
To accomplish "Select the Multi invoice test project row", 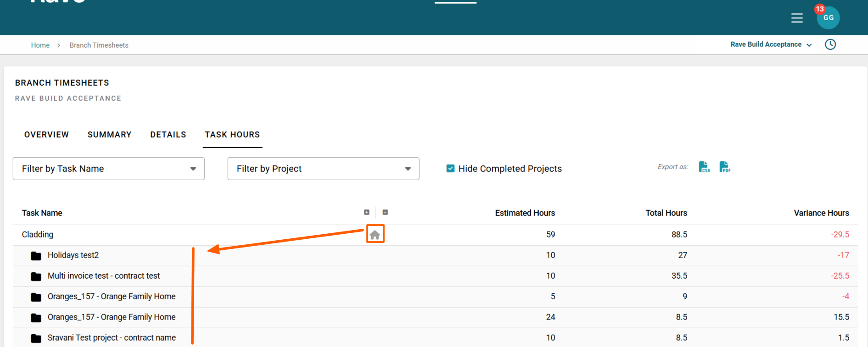I will (x=104, y=276).
